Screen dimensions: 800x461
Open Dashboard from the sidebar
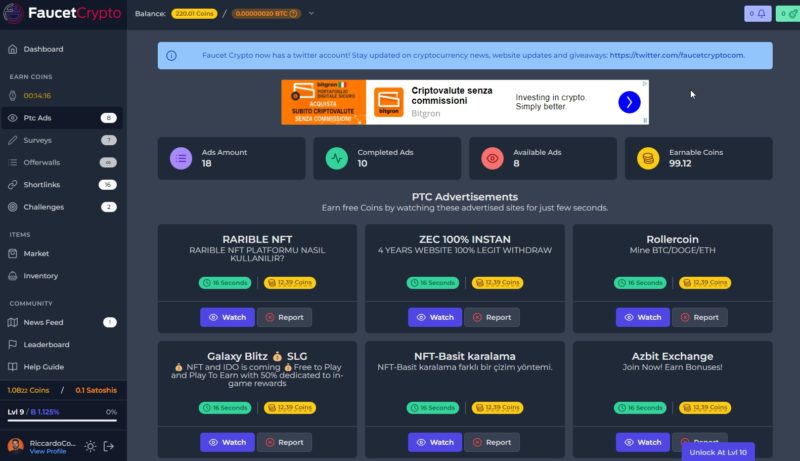point(43,49)
